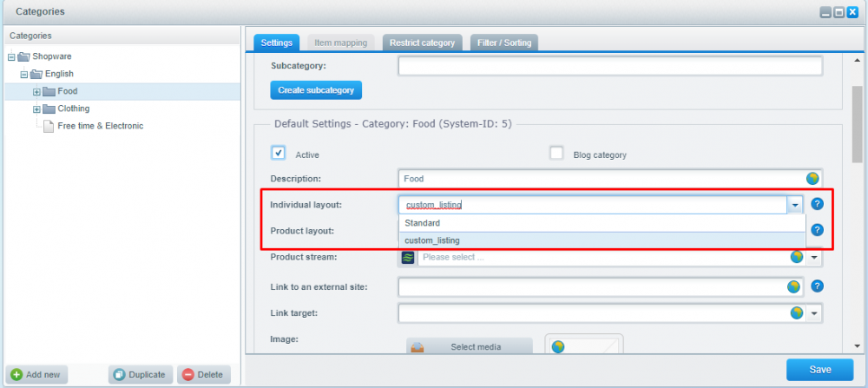Open the Filter / Sorting tab
The width and height of the screenshot is (868, 388).
point(503,43)
